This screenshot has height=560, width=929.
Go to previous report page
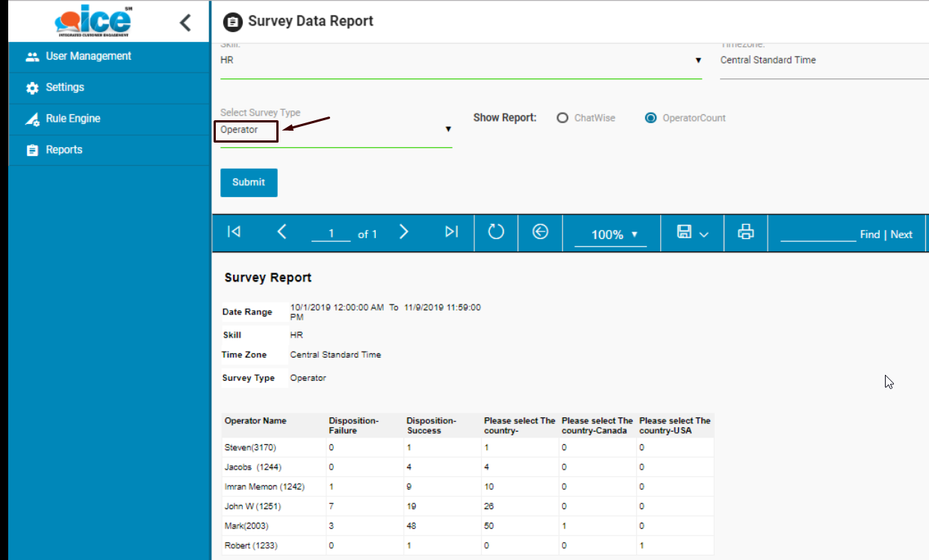pyautogui.click(x=282, y=232)
